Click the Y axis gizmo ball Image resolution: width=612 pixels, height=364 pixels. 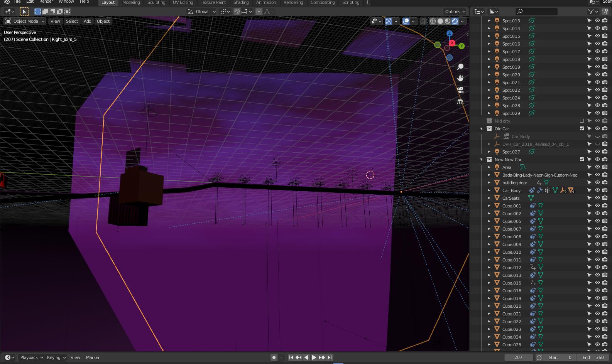pos(462,46)
